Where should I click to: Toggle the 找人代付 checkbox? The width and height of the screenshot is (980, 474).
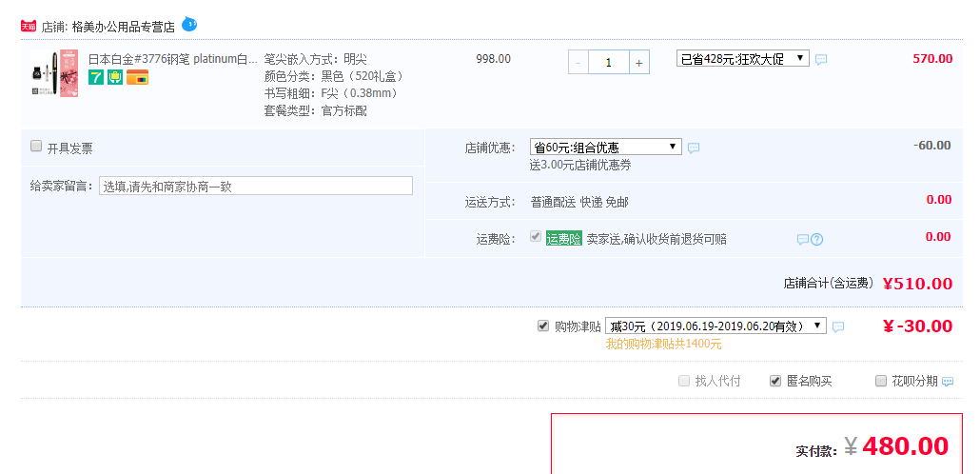tap(684, 380)
